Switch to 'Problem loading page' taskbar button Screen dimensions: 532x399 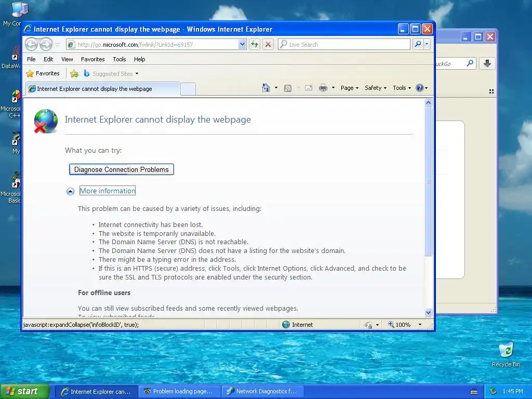click(180, 392)
